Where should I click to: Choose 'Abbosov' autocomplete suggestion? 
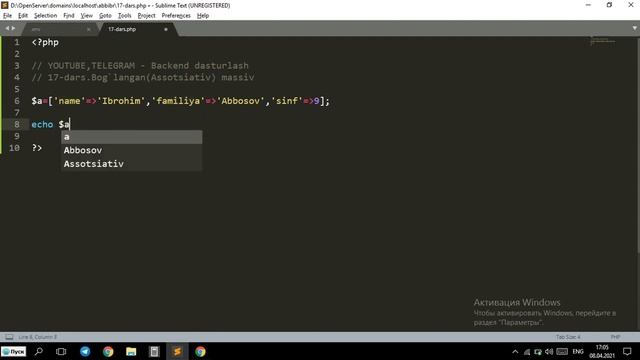(131, 150)
